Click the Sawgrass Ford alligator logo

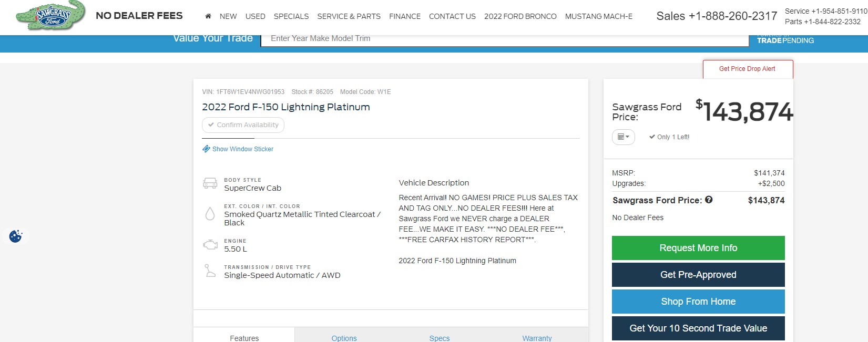(51, 16)
